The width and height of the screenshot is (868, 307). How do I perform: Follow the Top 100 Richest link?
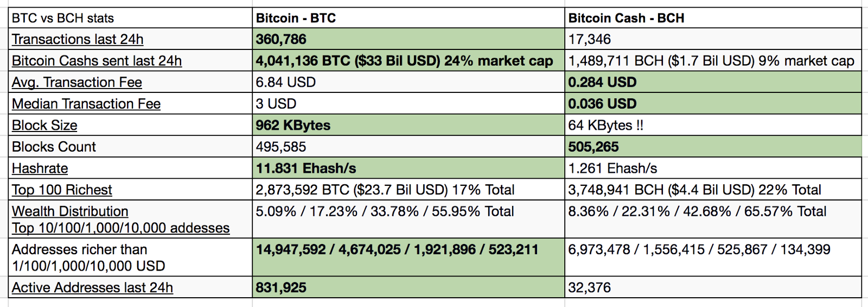pyautogui.click(x=62, y=190)
